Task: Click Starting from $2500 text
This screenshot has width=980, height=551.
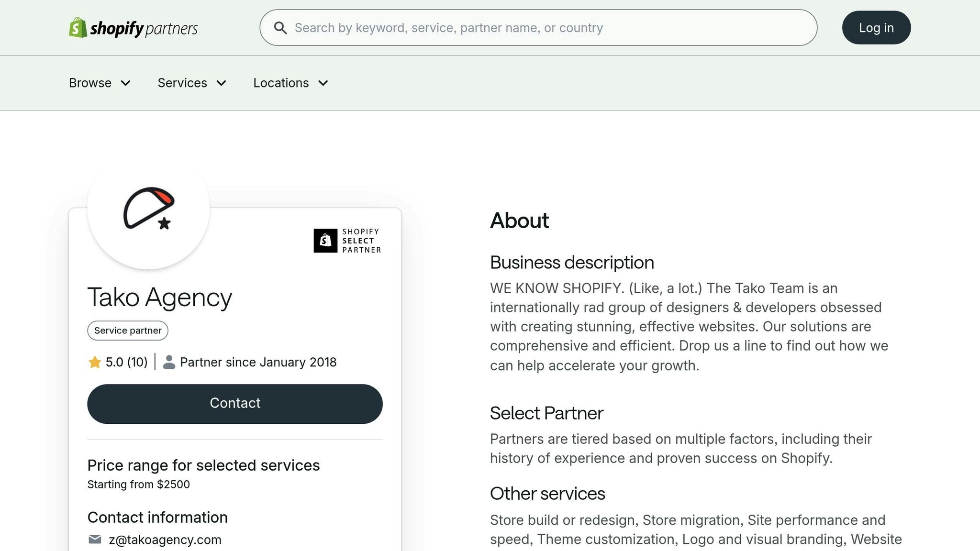Action: click(139, 485)
